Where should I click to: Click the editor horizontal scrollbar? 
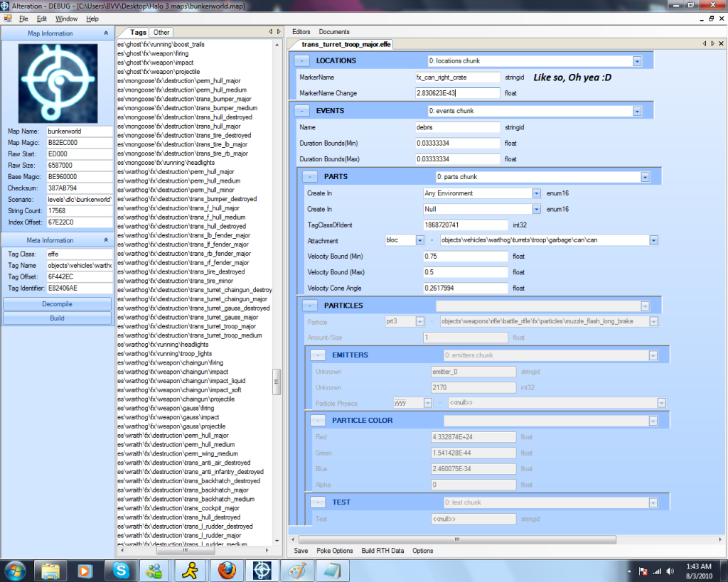[457, 539]
